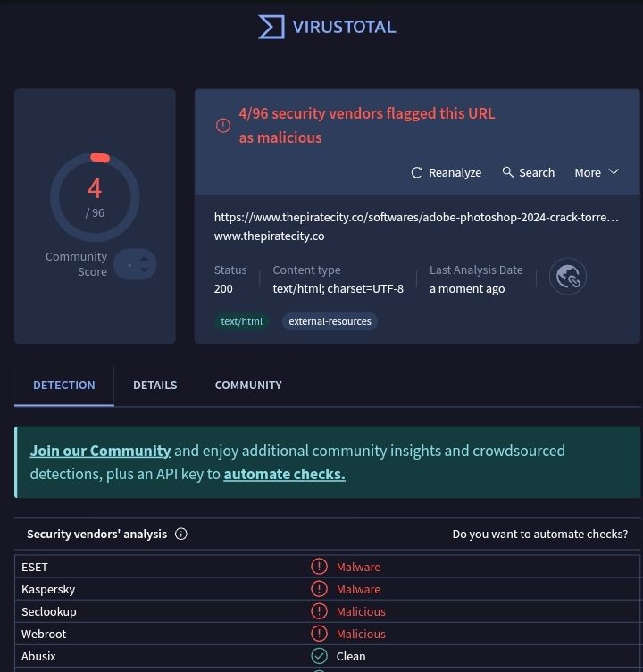Click the info icon next to Security vendors' analysis
The image size is (643, 672).
click(181, 534)
